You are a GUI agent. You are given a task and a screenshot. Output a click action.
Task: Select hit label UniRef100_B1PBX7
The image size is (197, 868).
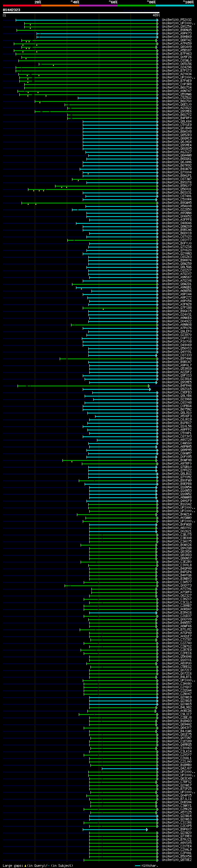point(177,423)
